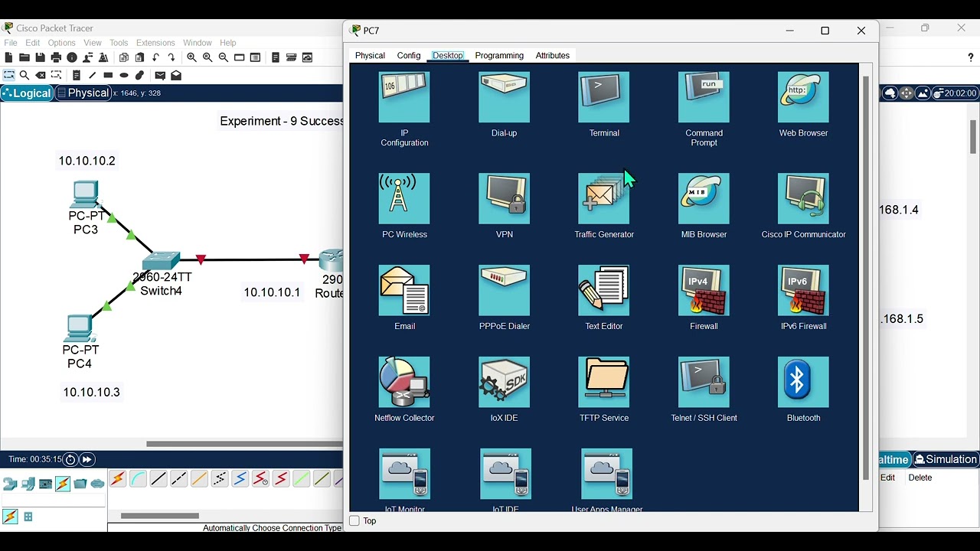Viewport: 980px width, 551px height.
Task: Open the IoX IDE app
Action: [x=504, y=382]
